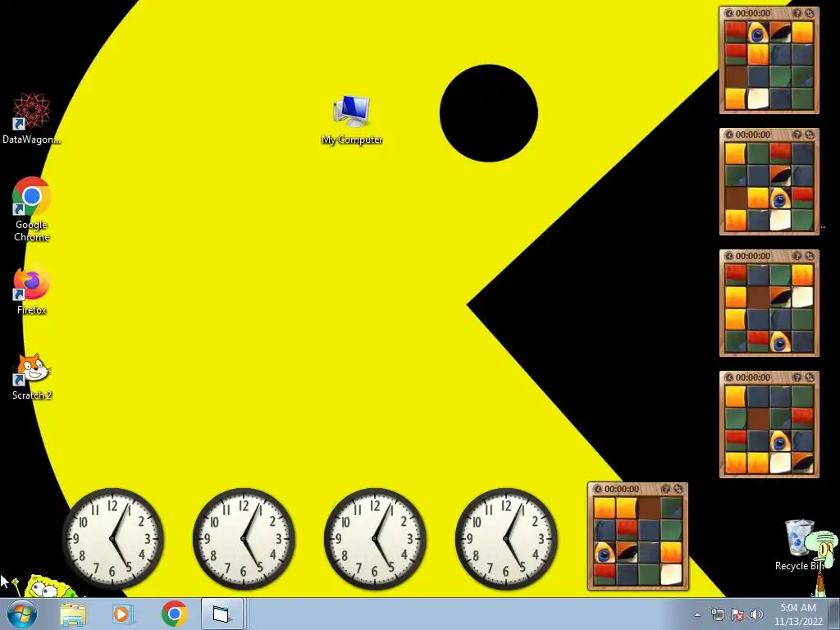
Task: Select the Recycle Bin icon
Action: [x=799, y=545]
